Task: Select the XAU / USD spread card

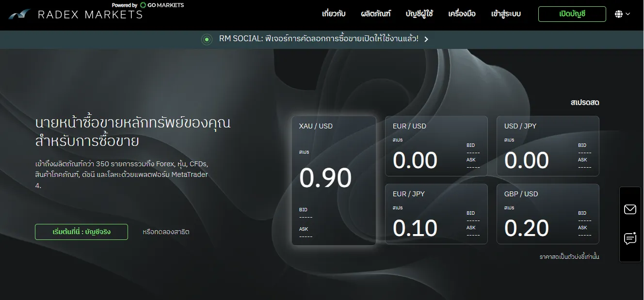Action: (x=334, y=180)
